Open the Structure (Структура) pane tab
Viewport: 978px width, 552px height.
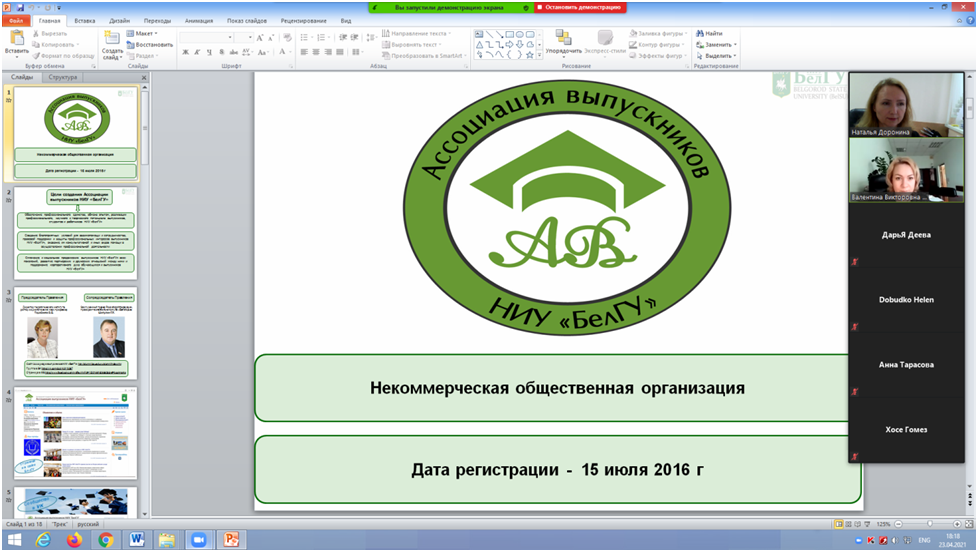pyautogui.click(x=62, y=77)
